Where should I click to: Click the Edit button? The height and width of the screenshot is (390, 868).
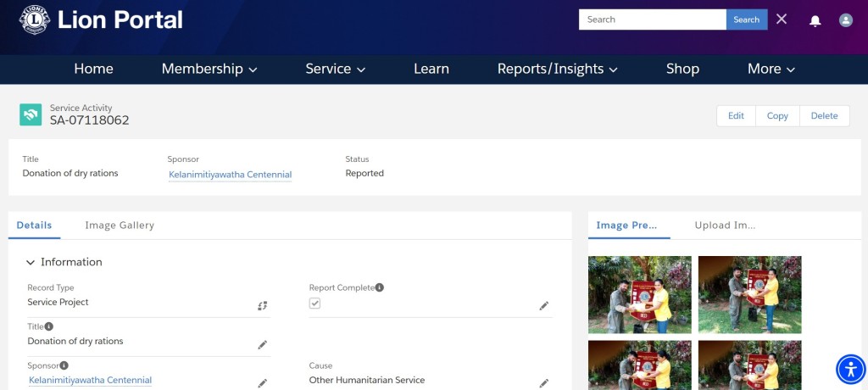point(736,116)
